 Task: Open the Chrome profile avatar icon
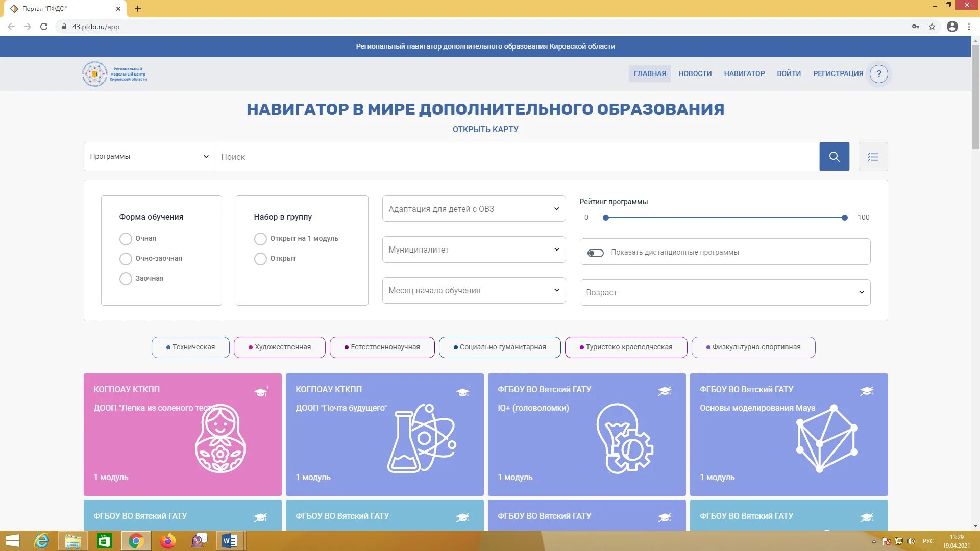point(952,27)
